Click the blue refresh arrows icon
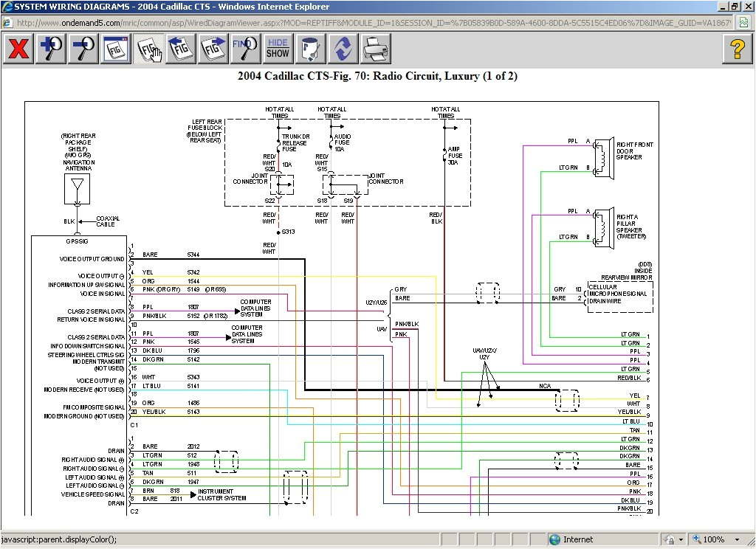This screenshot has height=549, width=756. (x=343, y=49)
